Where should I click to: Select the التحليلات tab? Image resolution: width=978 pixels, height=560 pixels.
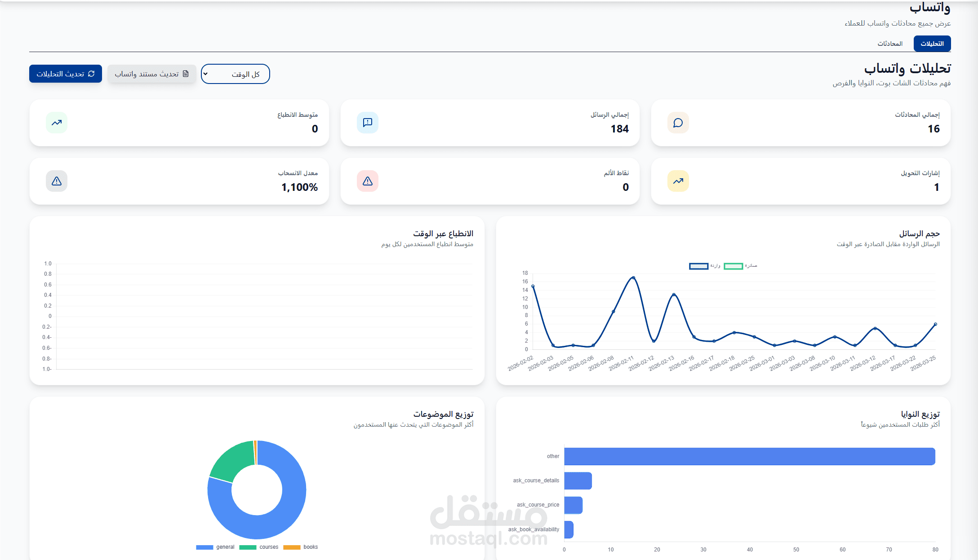(x=932, y=43)
